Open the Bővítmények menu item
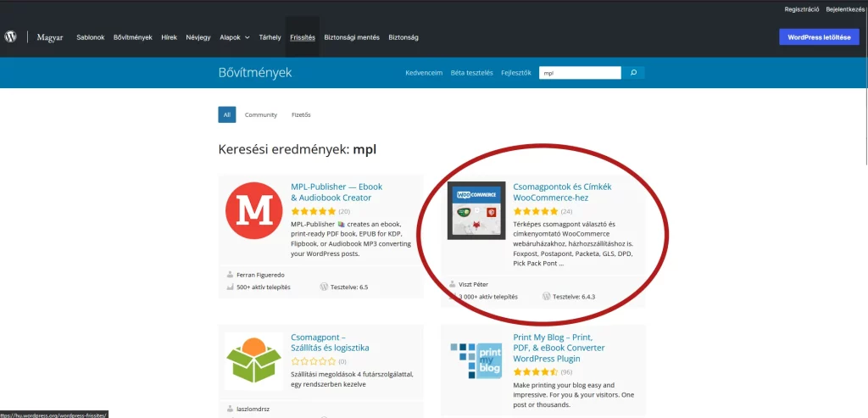The height and width of the screenshot is (418, 868). 133,37
